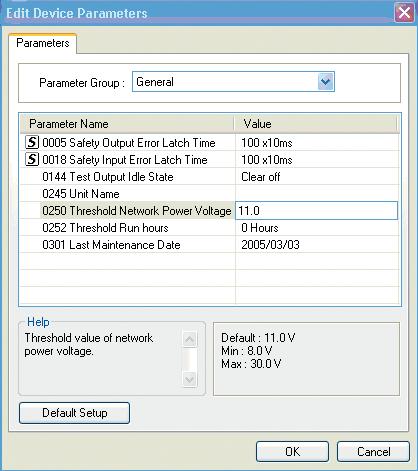Select the 0144 Test Output Idle State row
Screen dimensions: 418x471
[x=210, y=177]
